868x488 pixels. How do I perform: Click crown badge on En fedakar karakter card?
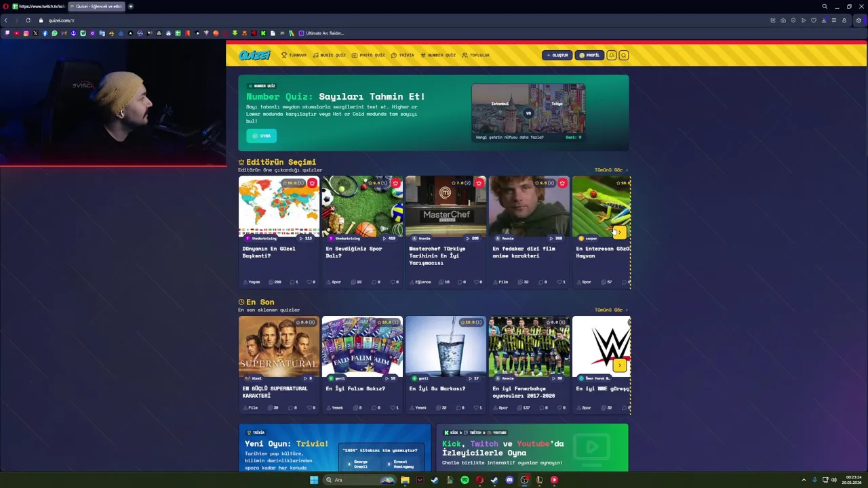[x=562, y=183]
